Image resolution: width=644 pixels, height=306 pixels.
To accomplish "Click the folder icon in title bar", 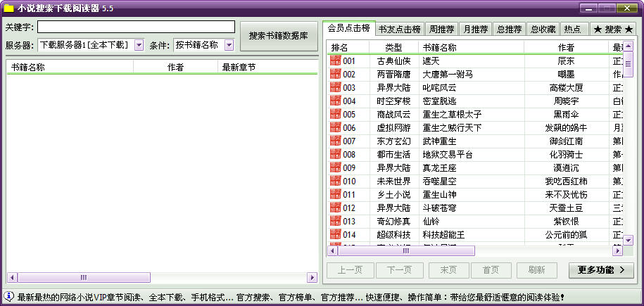I will [x=9, y=8].
